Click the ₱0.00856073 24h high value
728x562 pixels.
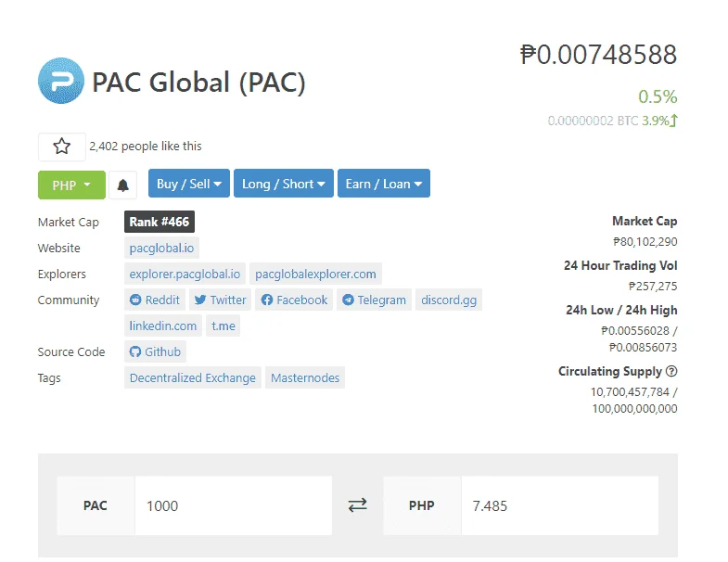coord(643,348)
